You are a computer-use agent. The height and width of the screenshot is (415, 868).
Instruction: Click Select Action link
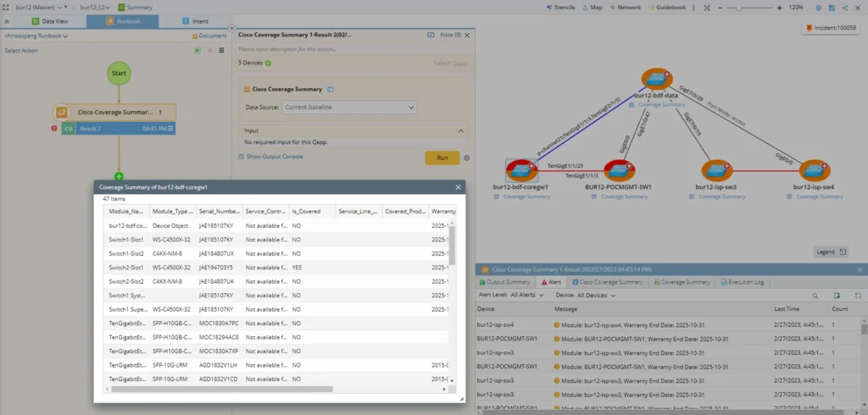click(x=21, y=50)
